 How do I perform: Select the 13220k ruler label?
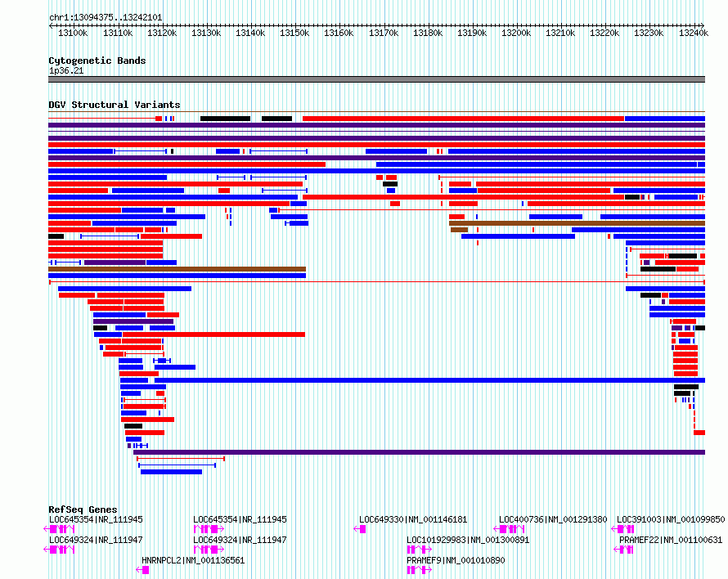click(x=604, y=33)
